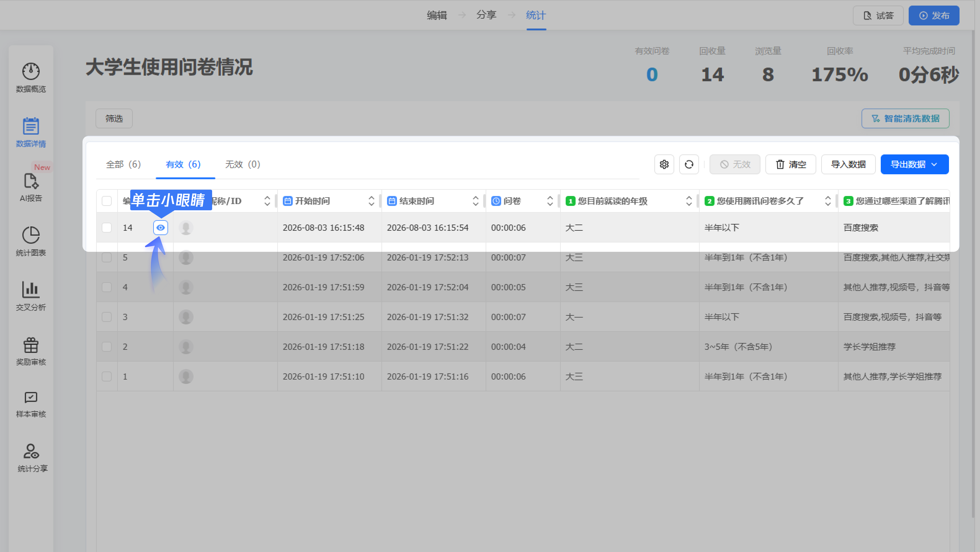Click the refresh icon in table toolbar
The width and height of the screenshot is (980, 552).
point(688,164)
